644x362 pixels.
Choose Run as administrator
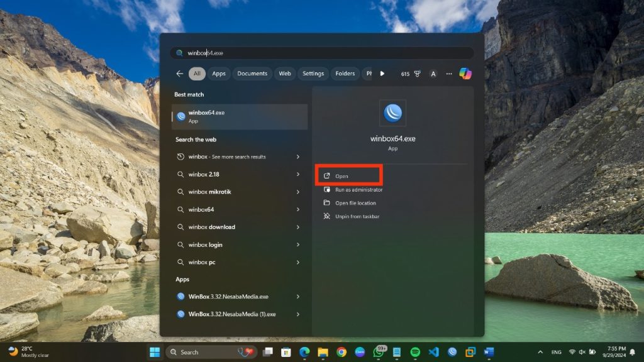click(x=358, y=190)
